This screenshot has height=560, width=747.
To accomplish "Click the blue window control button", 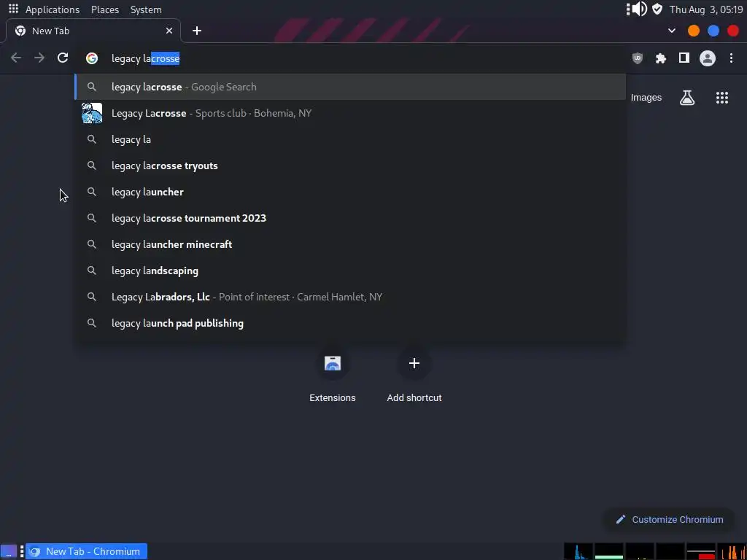I will coord(713,31).
